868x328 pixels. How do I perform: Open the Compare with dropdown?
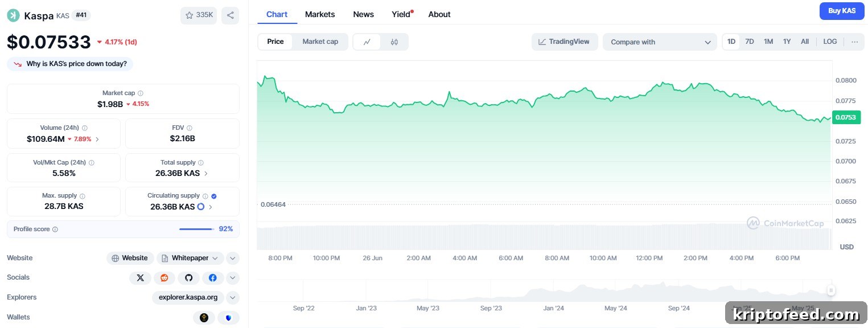pos(660,42)
